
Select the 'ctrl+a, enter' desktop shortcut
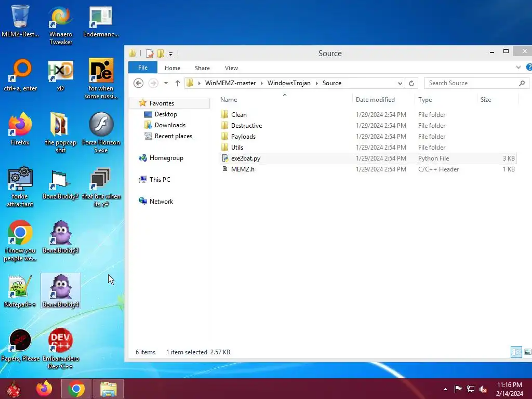click(20, 75)
